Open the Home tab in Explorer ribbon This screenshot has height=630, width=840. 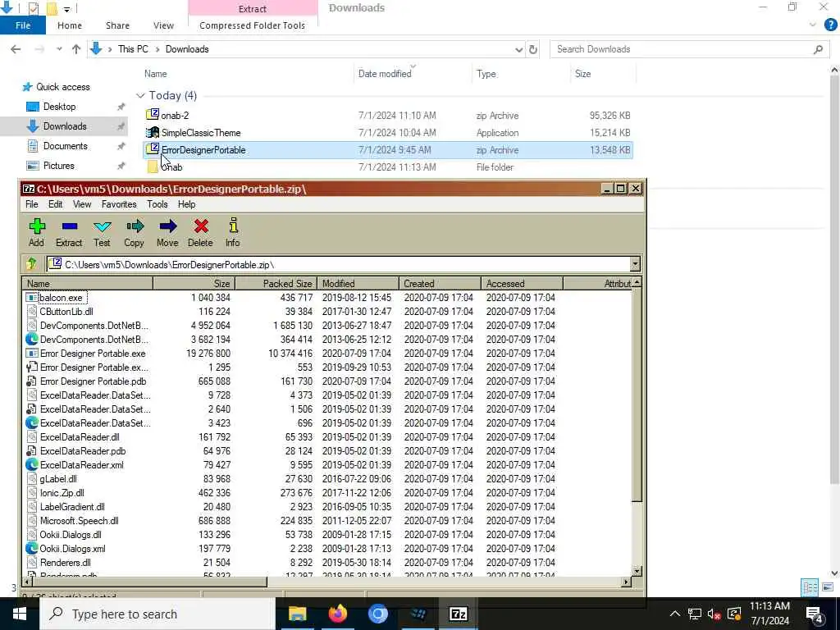pos(70,25)
